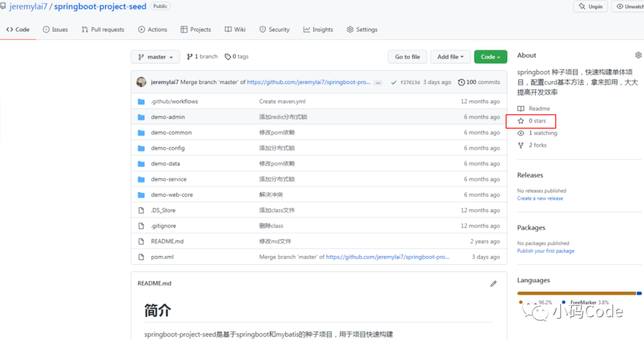644x340 pixels.
Task: Open repository Settings tab
Action: (x=363, y=30)
